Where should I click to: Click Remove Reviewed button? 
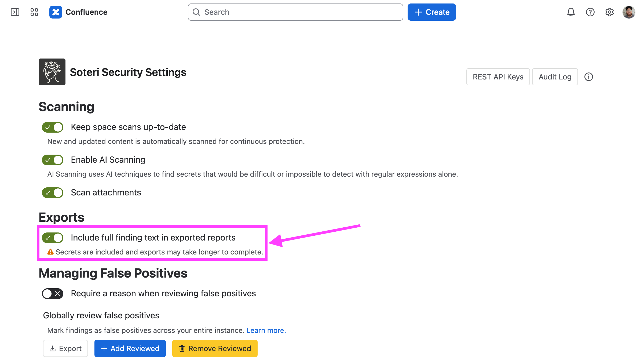tap(215, 348)
